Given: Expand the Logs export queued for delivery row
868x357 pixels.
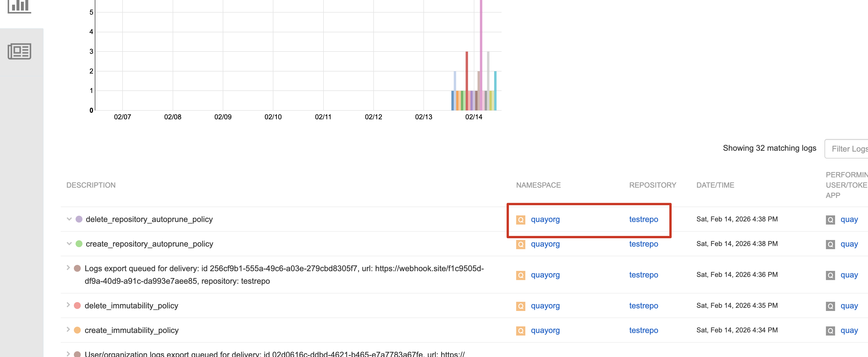Looking at the screenshot, I should tap(68, 268).
